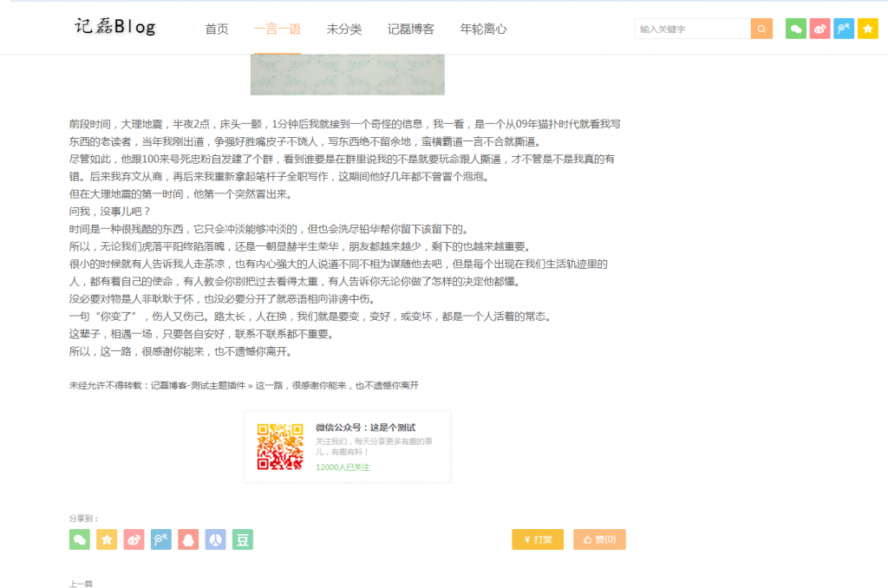
Task: Click the red Weibo icon in the header
Action: coord(819,29)
